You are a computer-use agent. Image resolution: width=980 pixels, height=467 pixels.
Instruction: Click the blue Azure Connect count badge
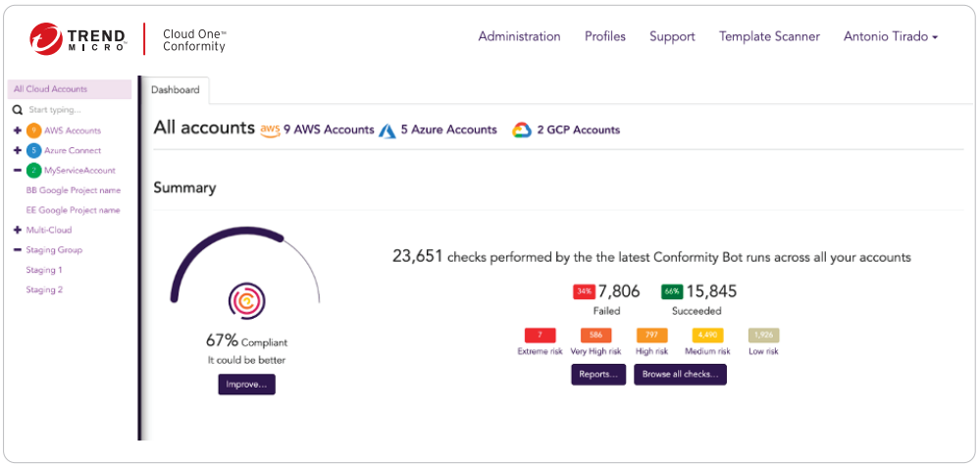click(x=33, y=151)
